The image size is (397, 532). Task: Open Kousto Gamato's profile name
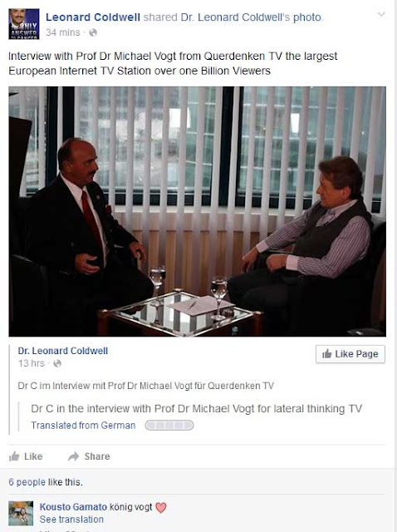click(73, 507)
